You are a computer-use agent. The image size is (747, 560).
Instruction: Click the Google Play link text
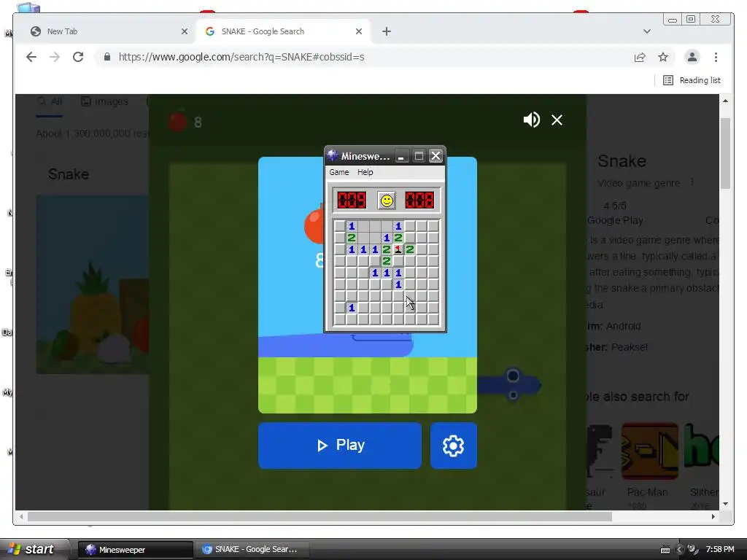click(615, 220)
